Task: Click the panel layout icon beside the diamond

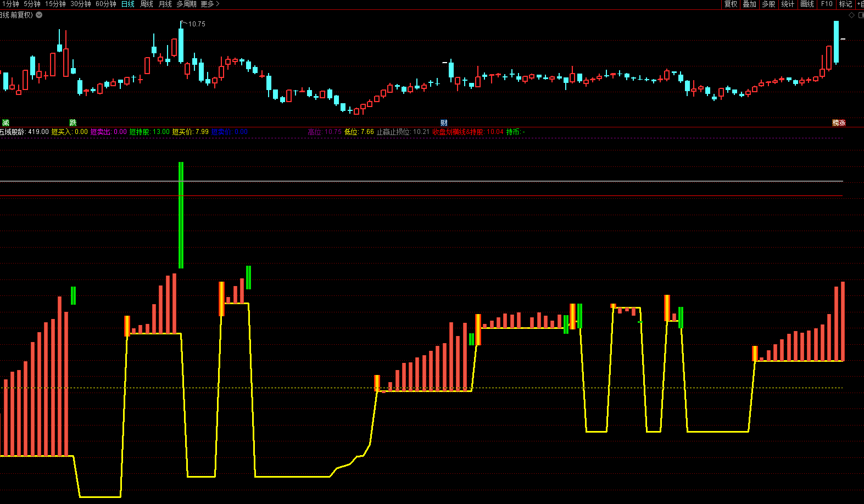Action: coord(861,15)
